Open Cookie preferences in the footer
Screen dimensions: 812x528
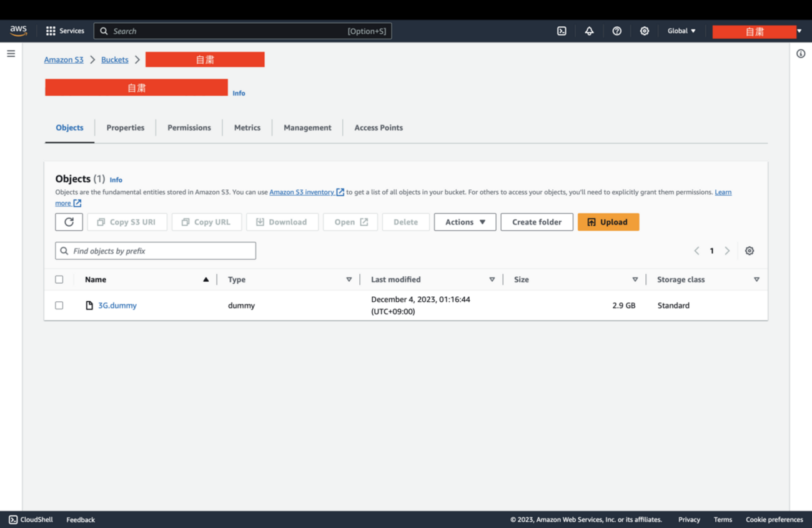click(x=775, y=520)
